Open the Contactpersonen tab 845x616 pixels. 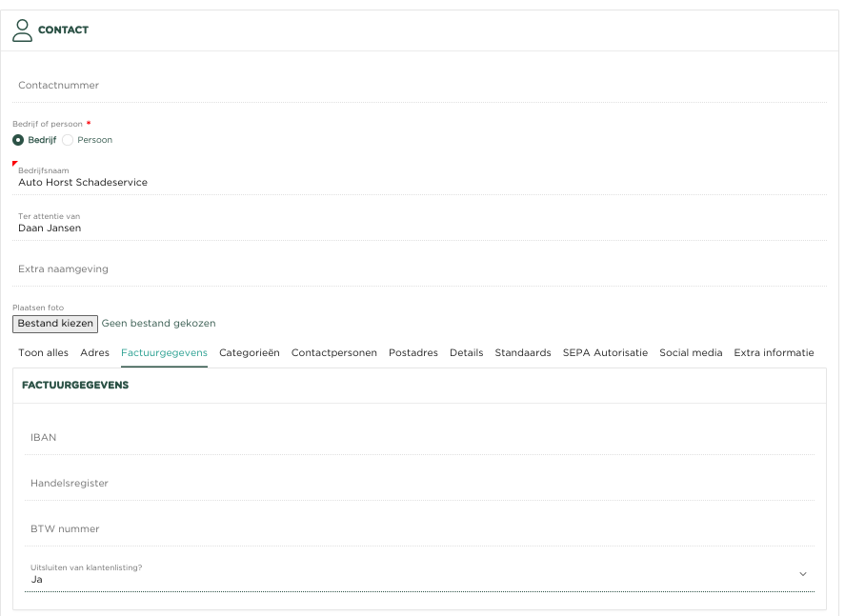pos(334,352)
